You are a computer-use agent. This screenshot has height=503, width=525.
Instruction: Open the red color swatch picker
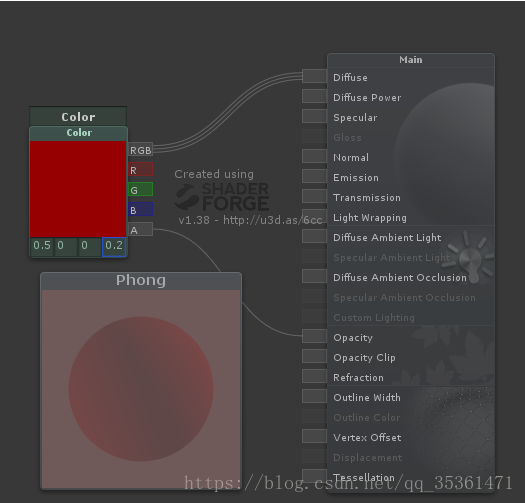pos(78,189)
